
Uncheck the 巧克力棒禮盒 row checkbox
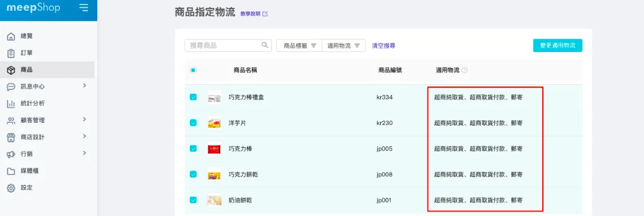193,97
